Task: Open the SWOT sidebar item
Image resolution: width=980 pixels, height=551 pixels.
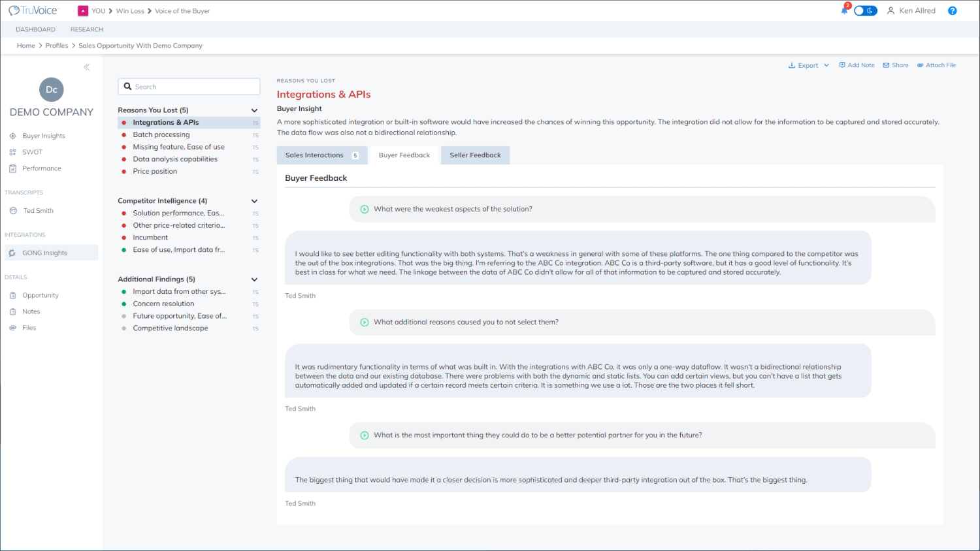Action: (32, 152)
